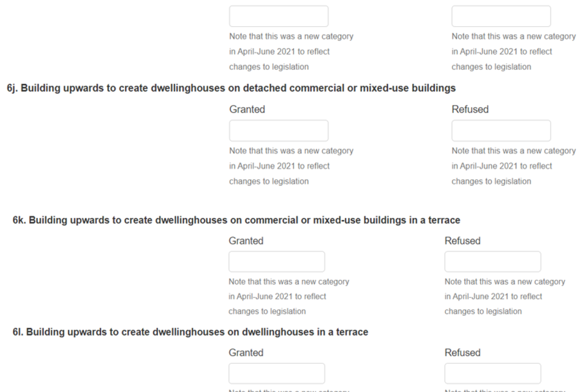588x392 pixels.
Task: Click the 6j detached commercial buildings heading
Action: [x=231, y=88]
